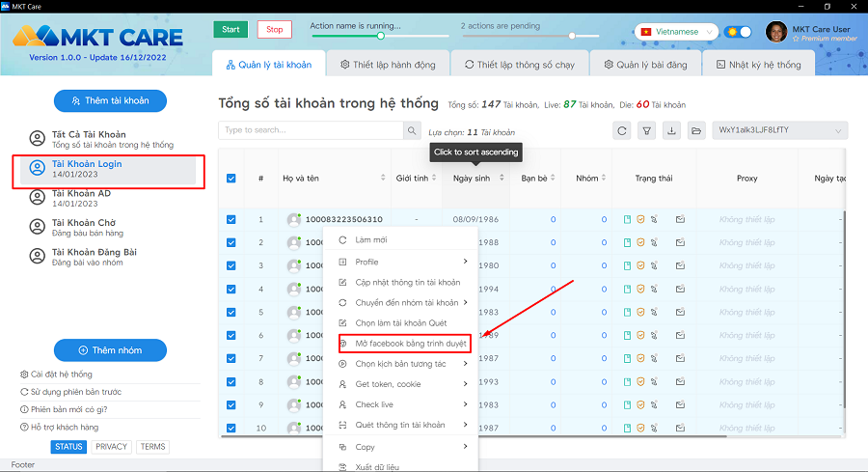Open the WxY1alk3LJF8LfTY dropdown
Screen dimensions: 868x472
click(780, 130)
